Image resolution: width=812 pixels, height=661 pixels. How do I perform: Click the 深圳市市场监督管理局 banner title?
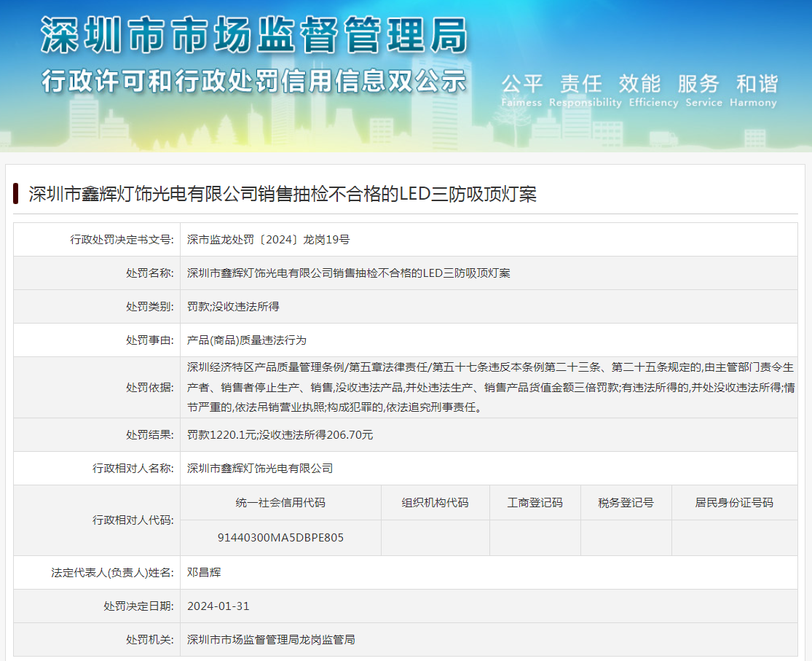[x=254, y=35]
